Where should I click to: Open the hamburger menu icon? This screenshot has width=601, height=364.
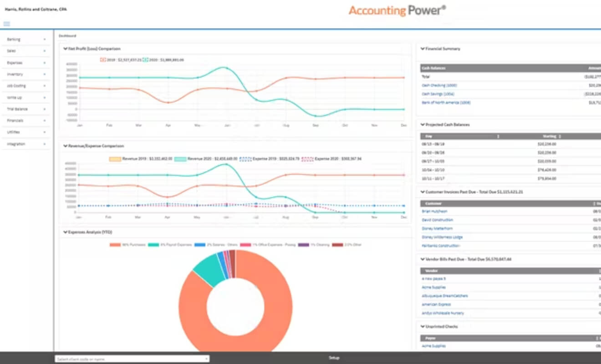pos(7,24)
